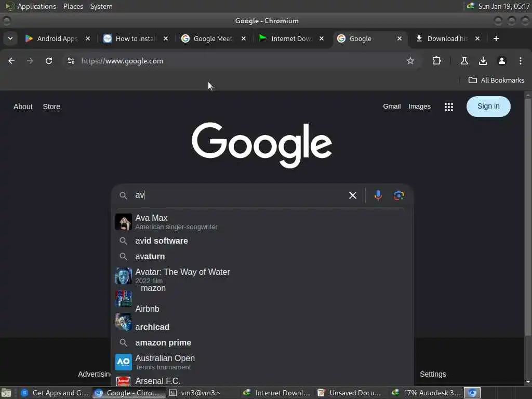Start voice search with microphone icon

click(378, 195)
